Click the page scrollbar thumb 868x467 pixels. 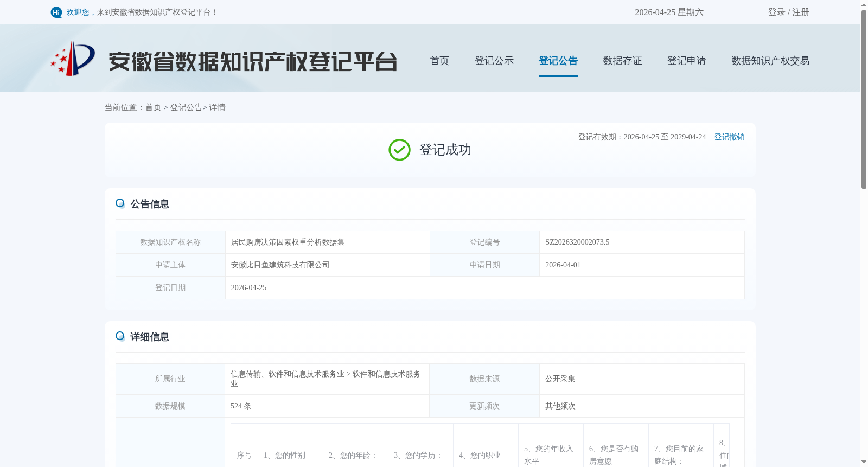[x=864, y=99]
